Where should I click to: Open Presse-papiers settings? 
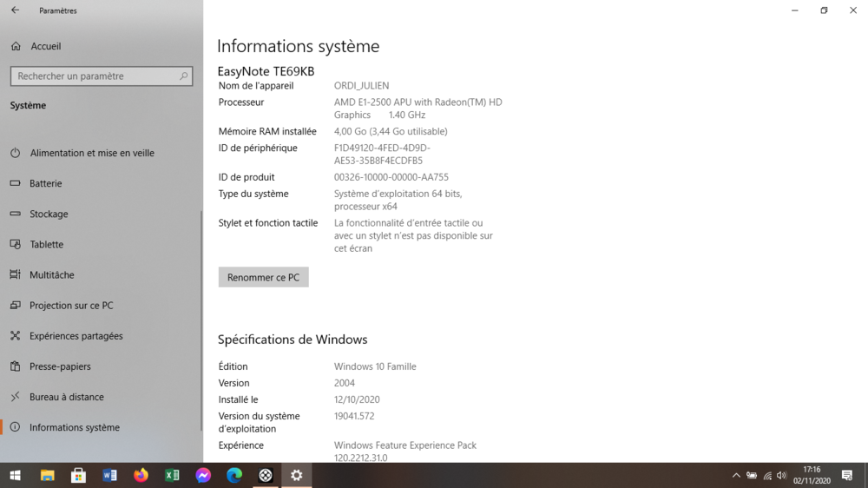60,366
